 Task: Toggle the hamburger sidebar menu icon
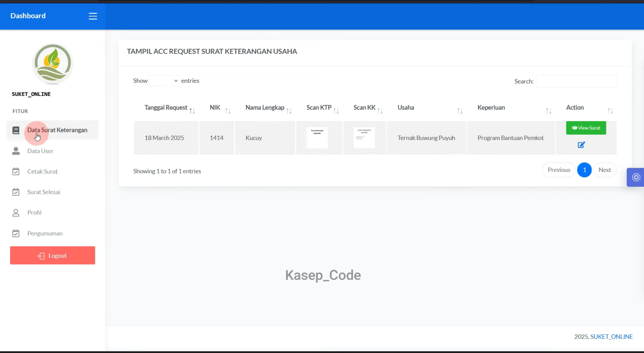coord(93,16)
